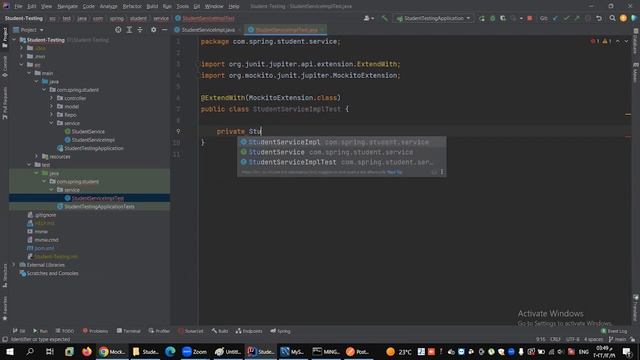Click the Git update project arrow icon
Image resolution: width=640 pixels, height=360 pixels.
(555, 18)
